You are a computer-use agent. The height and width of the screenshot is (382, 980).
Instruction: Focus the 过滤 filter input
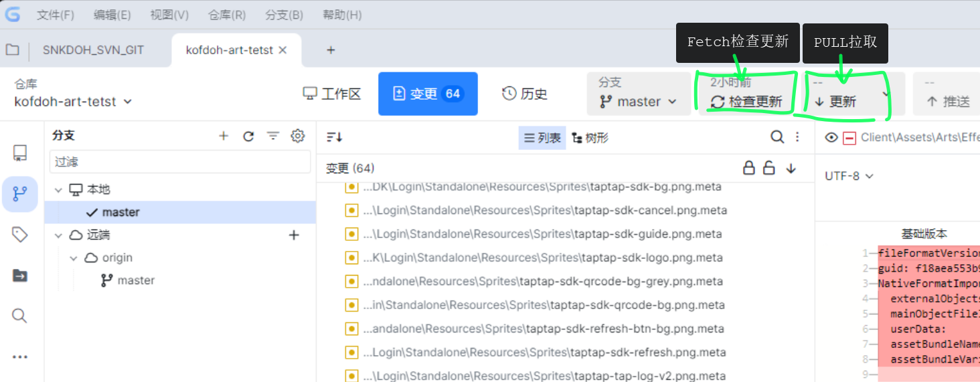tap(180, 162)
